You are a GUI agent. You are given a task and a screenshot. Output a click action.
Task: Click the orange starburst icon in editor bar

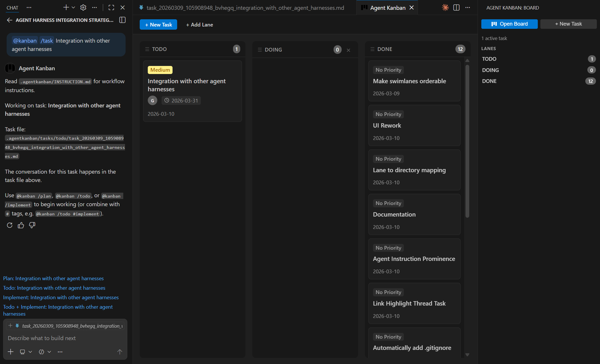pyautogui.click(x=445, y=7)
